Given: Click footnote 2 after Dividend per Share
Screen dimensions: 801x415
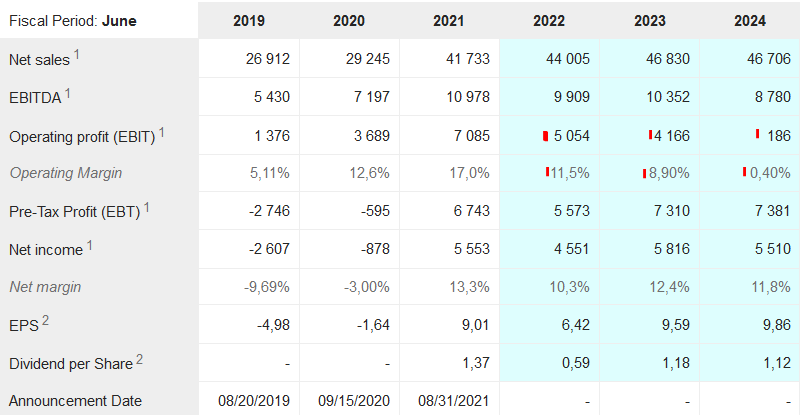Looking at the screenshot, I should click(x=138, y=359).
